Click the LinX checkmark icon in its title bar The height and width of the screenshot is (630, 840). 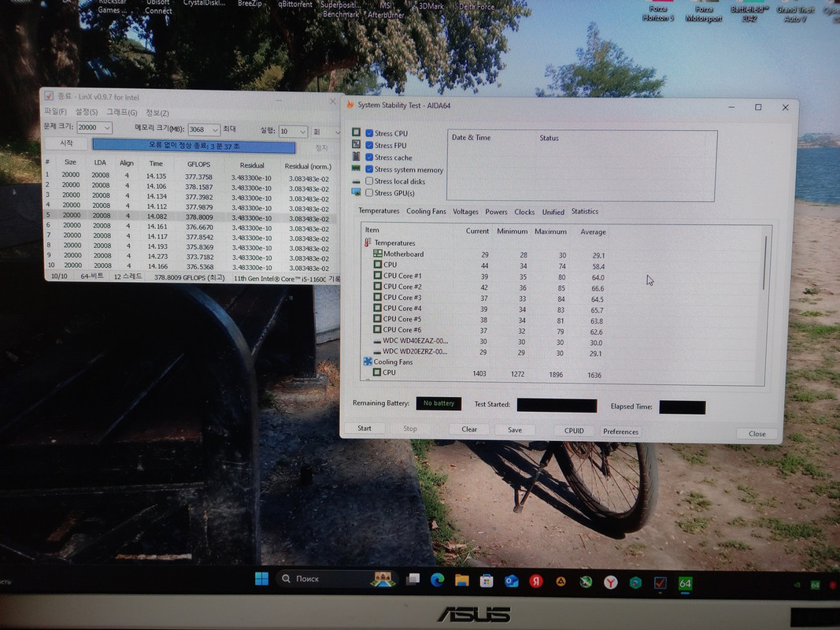pyautogui.click(x=49, y=96)
